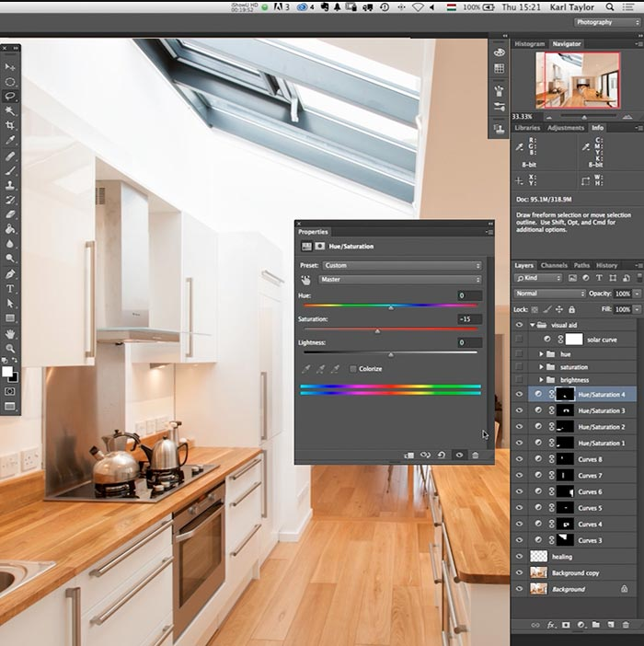Hide the Curves 8 layer
644x646 pixels.
tap(520, 459)
